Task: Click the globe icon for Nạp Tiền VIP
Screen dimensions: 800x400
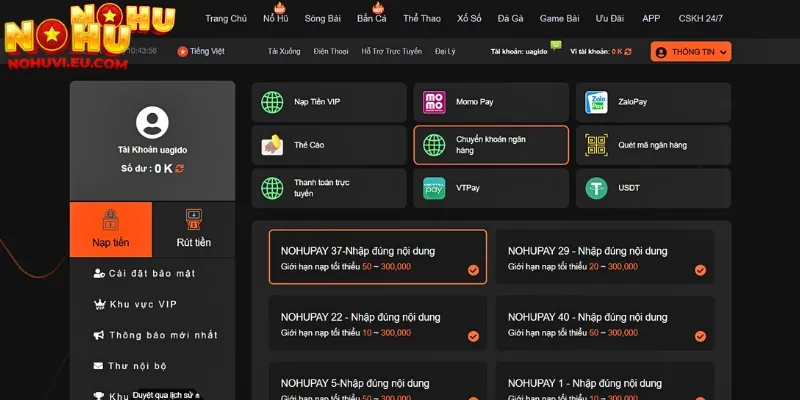Action: tap(272, 102)
